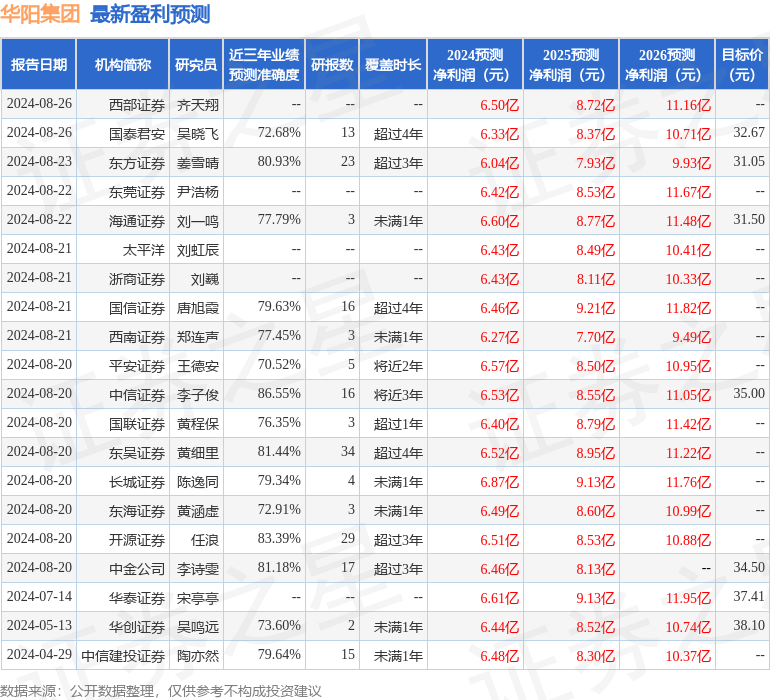This screenshot has height=700, width=770.
Task: Click the 华阳集团 title text
Action: click(x=40, y=14)
